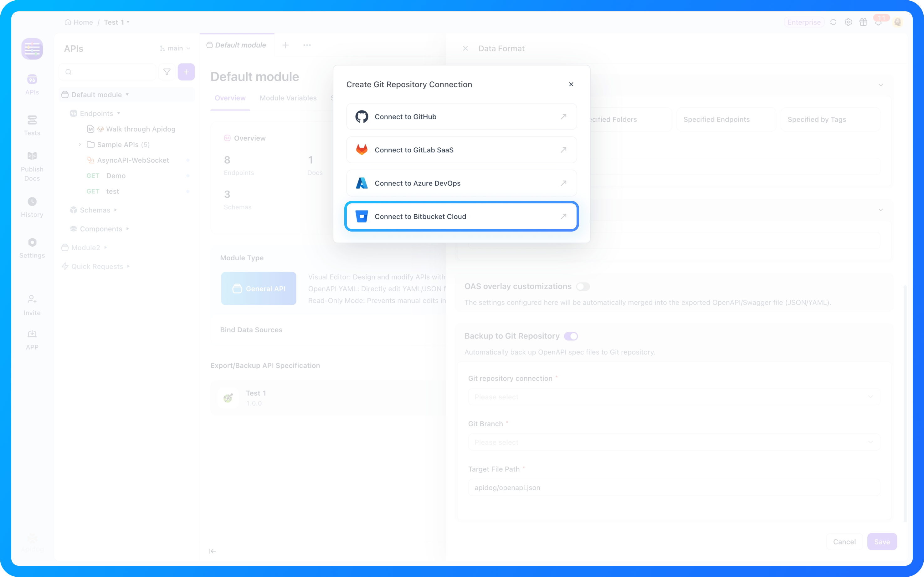Open the APP download sidebar icon
The height and width of the screenshot is (577, 924).
coord(32,340)
